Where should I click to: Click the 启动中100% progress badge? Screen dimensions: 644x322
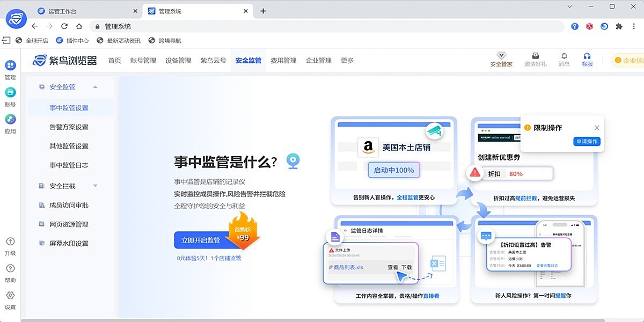point(394,170)
